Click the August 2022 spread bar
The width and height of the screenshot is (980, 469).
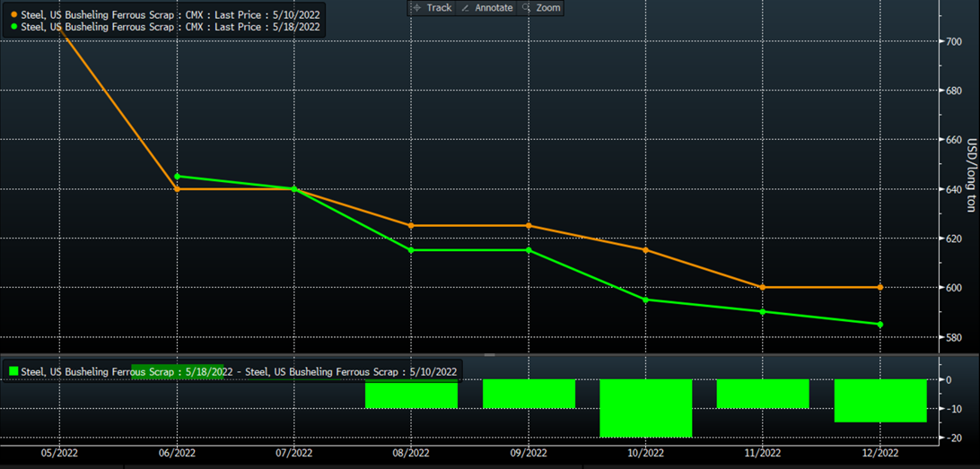click(x=411, y=394)
